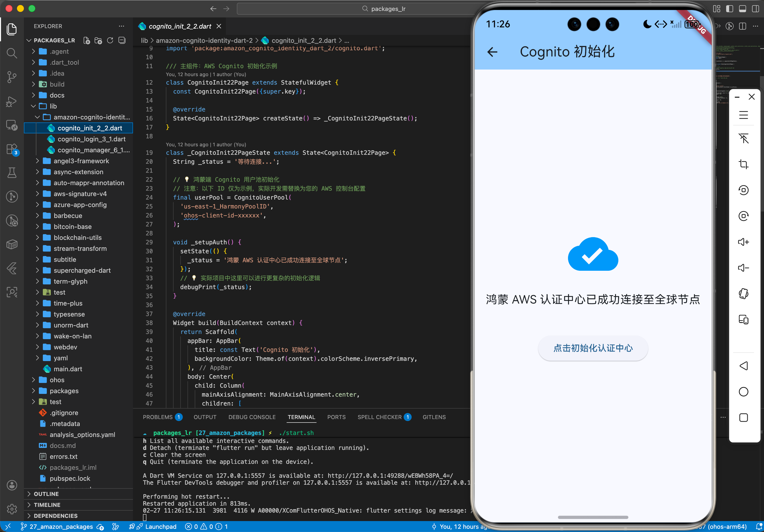Switch to the DEBUG CONSOLE tab
This screenshot has height=532, width=764.
[252, 417]
